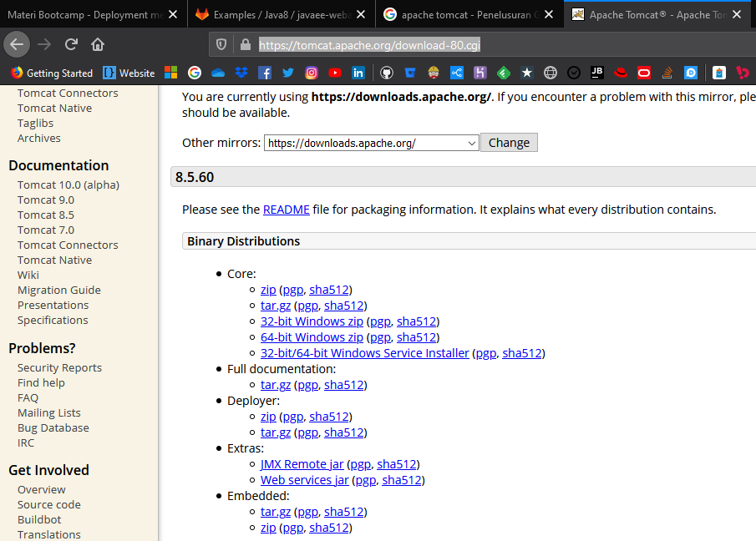Reload the Tomcat download page
This screenshot has height=541, width=756.
pos(71,45)
